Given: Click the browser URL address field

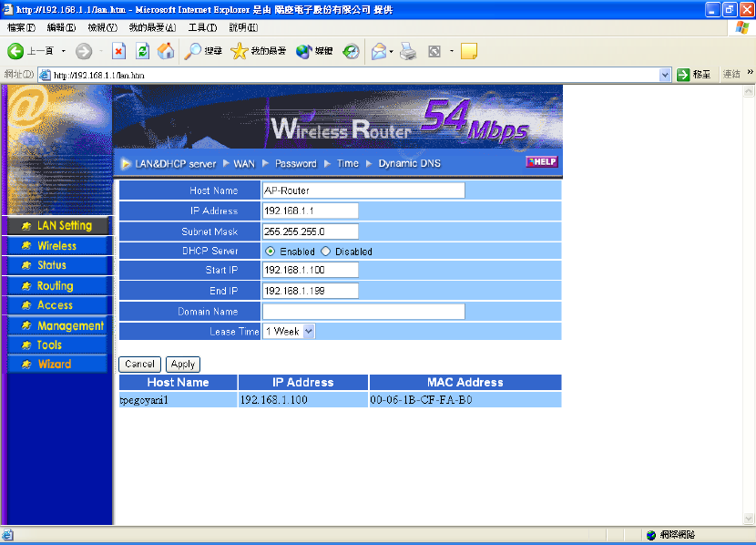Looking at the screenshot, I should (x=354, y=76).
